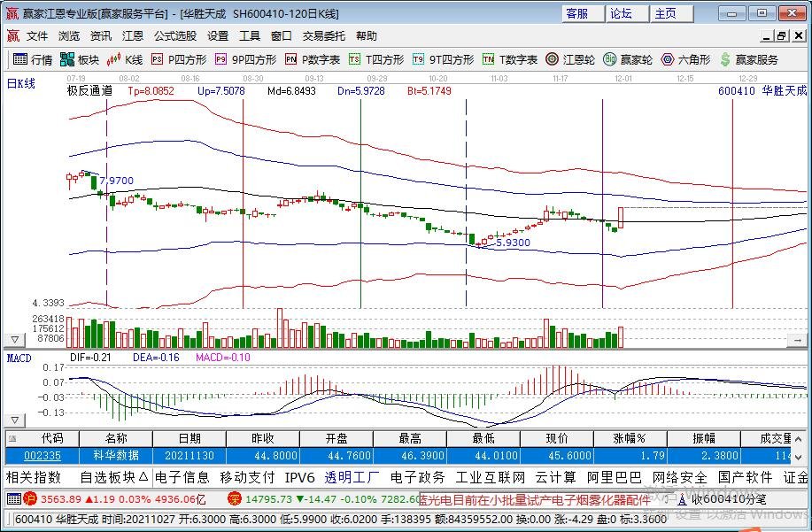Screen dimensions: 812x532
Task: Open the 行情 market quotes toolbar icon
Action: click(33, 59)
